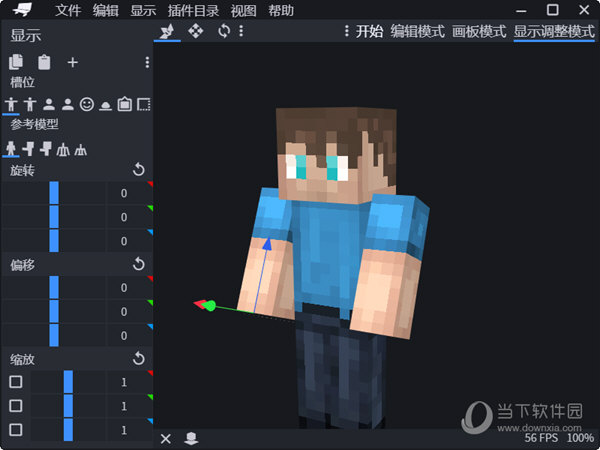Choose the fourth reference model, larger stand icon
The width and height of the screenshot is (600, 450).
pyautogui.click(x=63, y=149)
